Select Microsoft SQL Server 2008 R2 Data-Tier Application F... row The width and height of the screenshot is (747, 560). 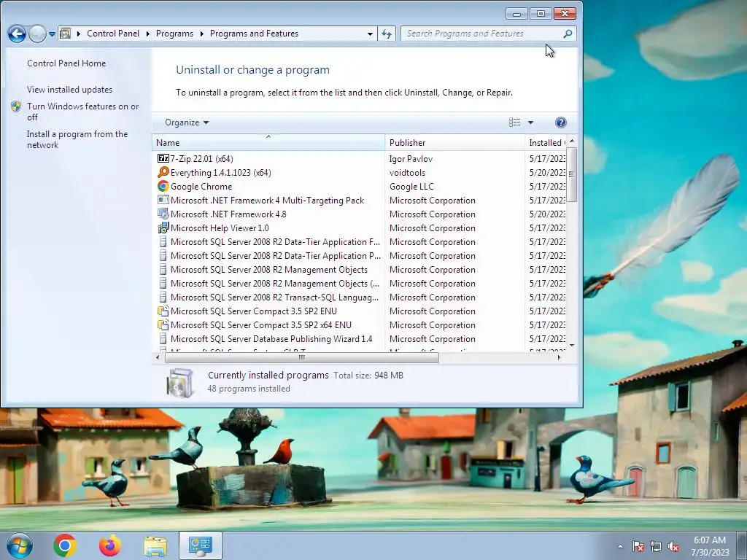pyautogui.click(x=360, y=242)
